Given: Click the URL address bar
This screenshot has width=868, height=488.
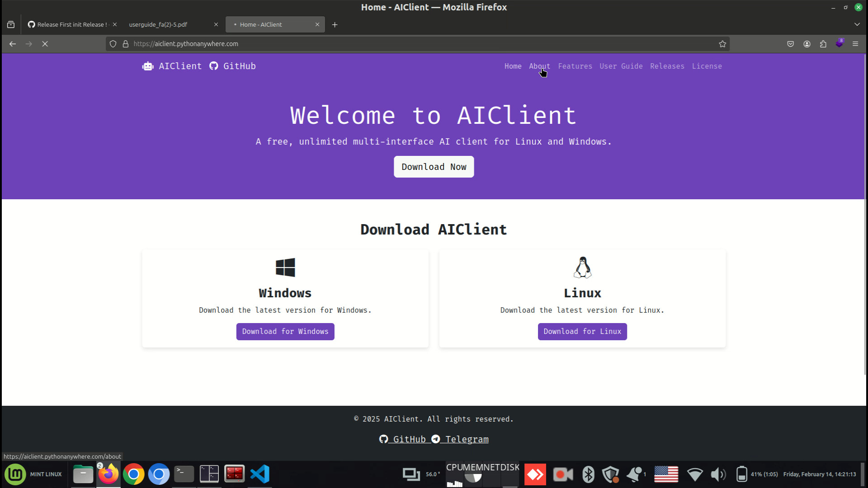Looking at the screenshot, I should click(418, 44).
